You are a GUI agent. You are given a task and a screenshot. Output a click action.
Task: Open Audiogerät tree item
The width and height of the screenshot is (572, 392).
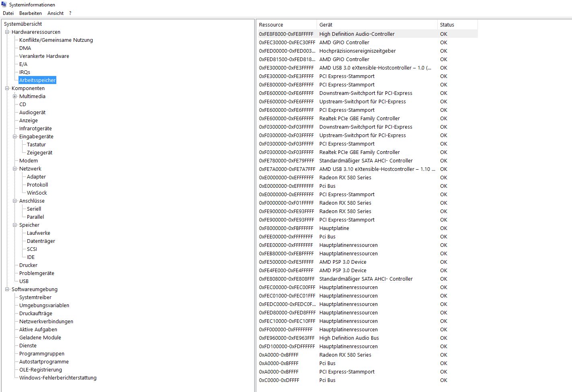tap(32, 112)
